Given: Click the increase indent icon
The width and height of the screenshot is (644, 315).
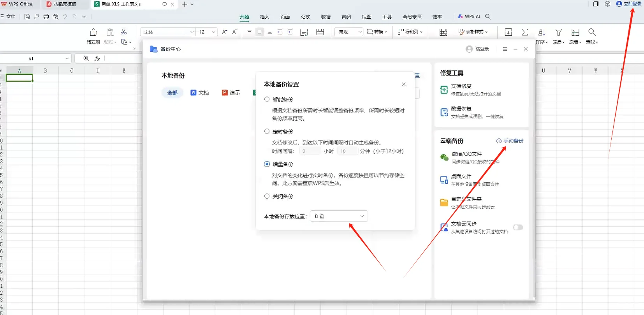Looking at the screenshot, I should (x=290, y=32).
